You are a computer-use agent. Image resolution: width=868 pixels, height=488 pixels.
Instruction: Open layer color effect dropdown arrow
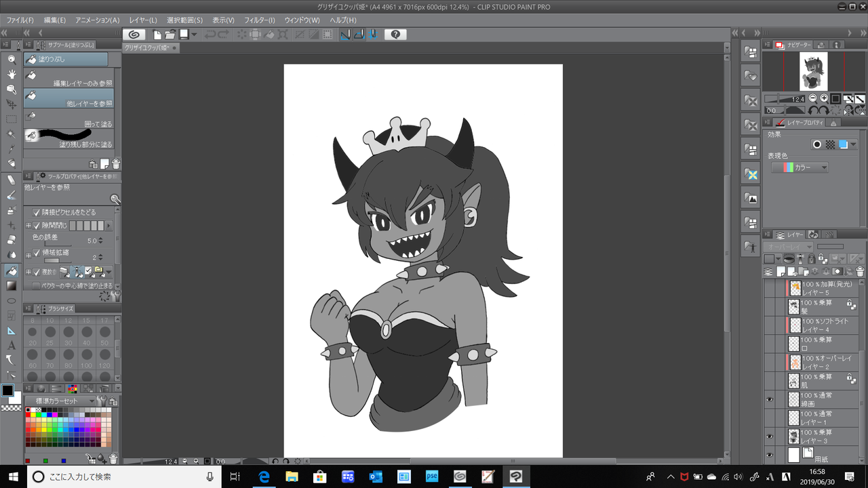click(x=853, y=144)
